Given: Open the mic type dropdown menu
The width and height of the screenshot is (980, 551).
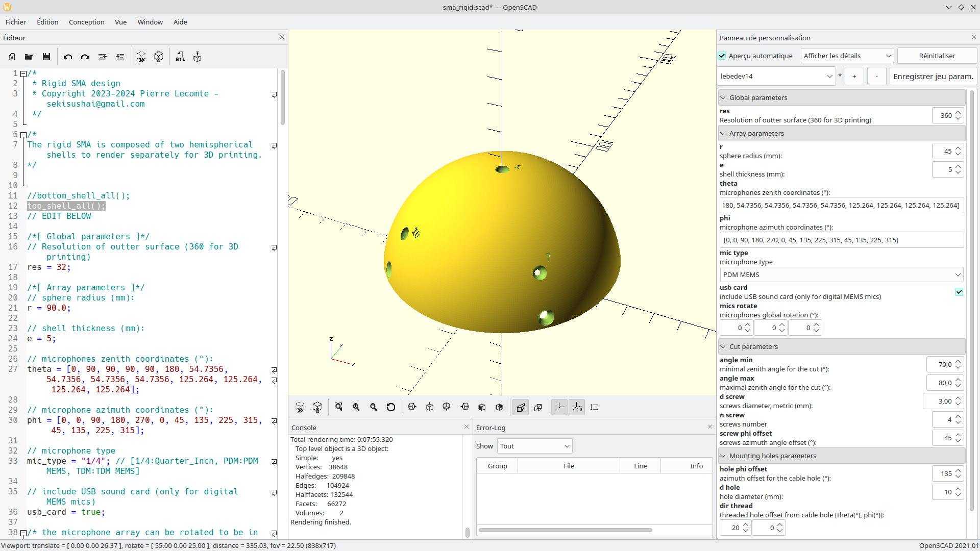Looking at the screenshot, I should tap(839, 274).
